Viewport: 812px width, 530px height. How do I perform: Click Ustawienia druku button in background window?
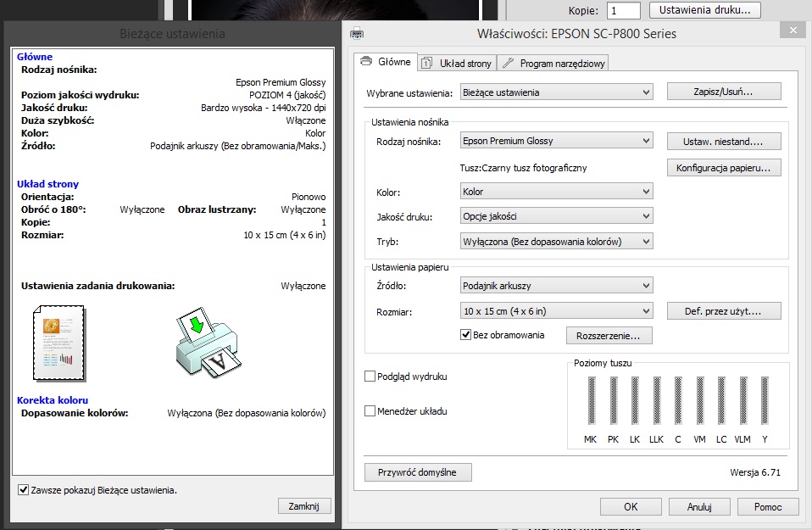[x=705, y=10]
